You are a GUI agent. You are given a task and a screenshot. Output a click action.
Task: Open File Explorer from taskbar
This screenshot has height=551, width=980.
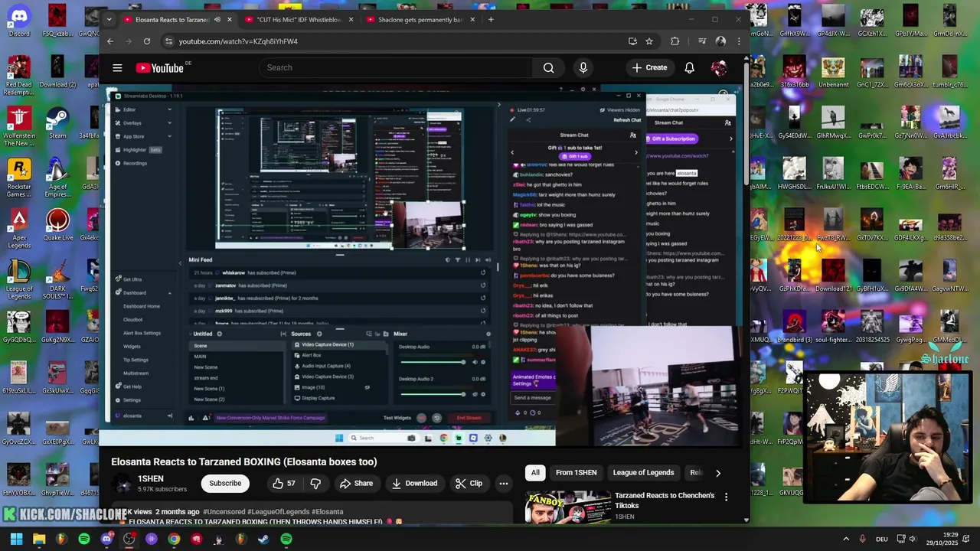(39, 539)
